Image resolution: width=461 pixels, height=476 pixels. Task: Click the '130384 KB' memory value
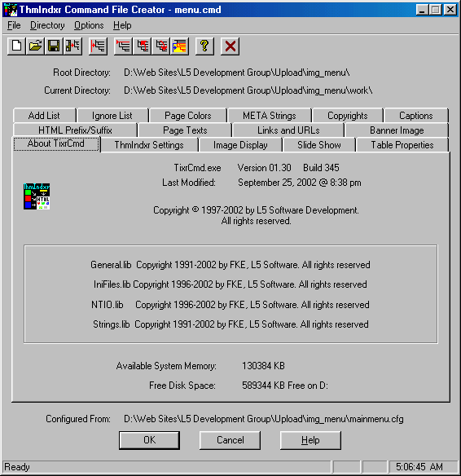(x=263, y=366)
